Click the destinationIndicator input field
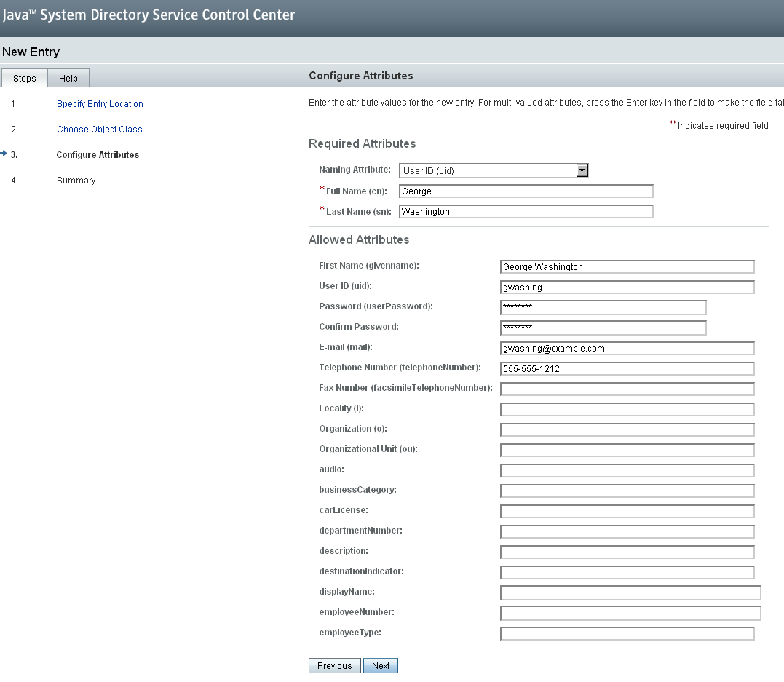This screenshot has height=682, width=784. [x=627, y=573]
